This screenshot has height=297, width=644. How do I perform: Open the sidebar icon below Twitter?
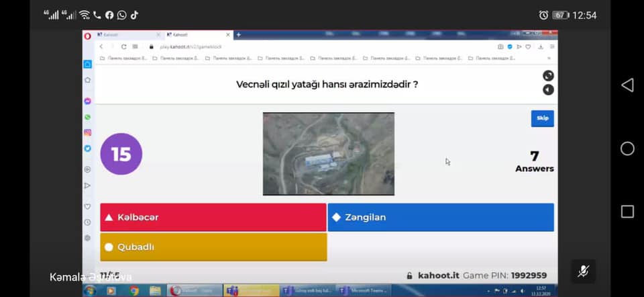pos(87,169)
